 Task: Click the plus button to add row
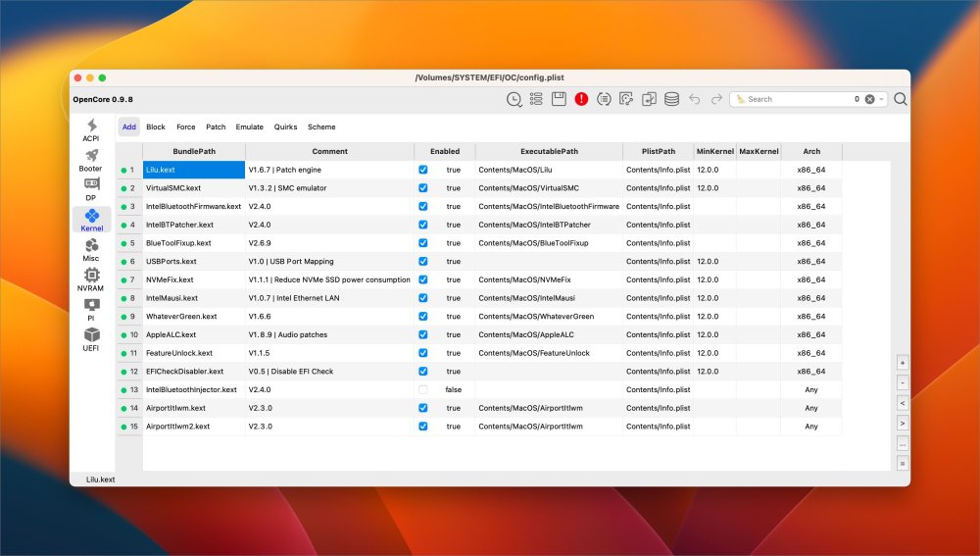point(902,363)
